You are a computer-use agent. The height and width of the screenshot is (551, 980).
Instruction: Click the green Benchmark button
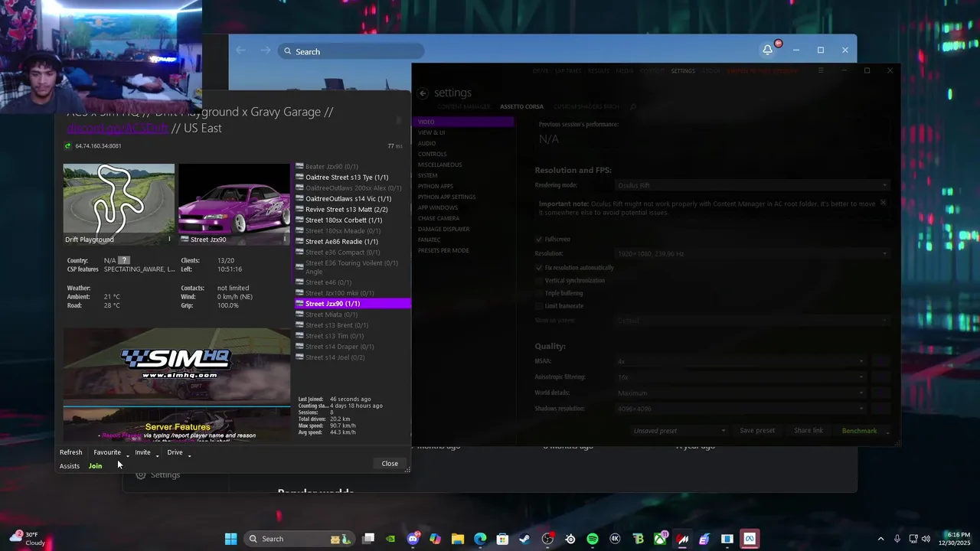point(859,431)
